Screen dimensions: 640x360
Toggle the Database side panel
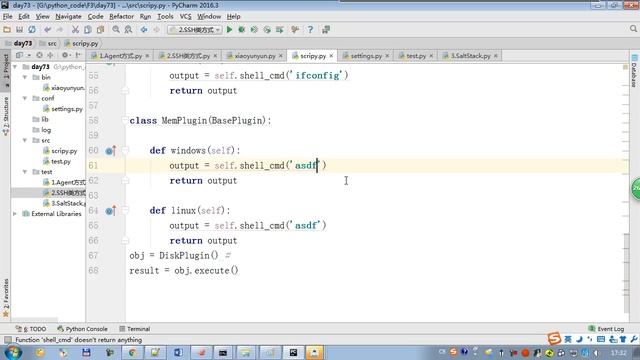tap(634, 71)
